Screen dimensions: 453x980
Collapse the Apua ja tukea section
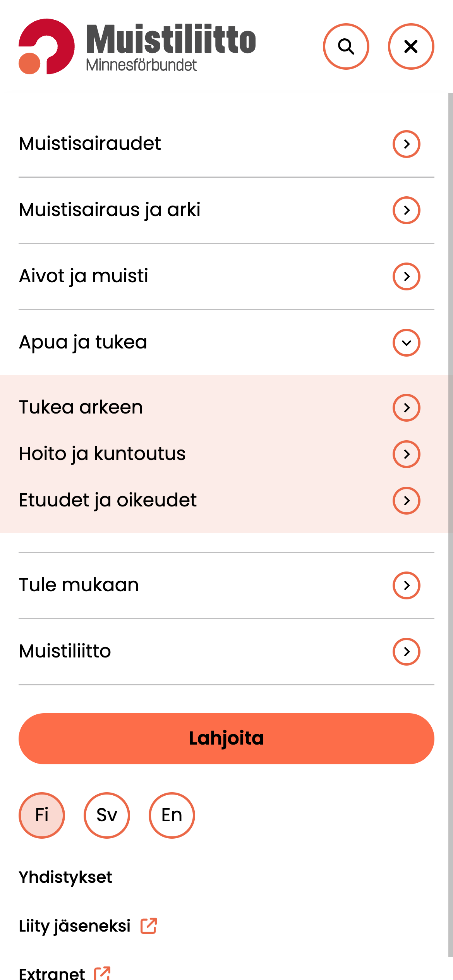pyautogui.click(x=406, y=343)
